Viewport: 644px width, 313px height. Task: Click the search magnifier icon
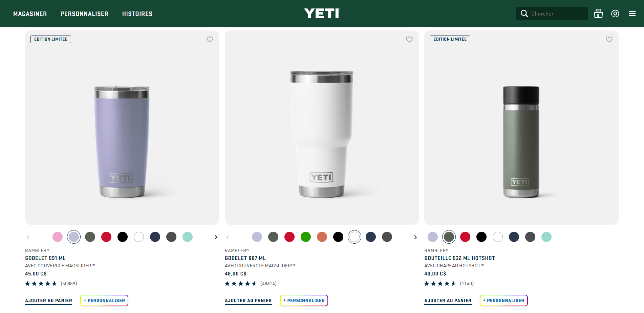point(524,14)
